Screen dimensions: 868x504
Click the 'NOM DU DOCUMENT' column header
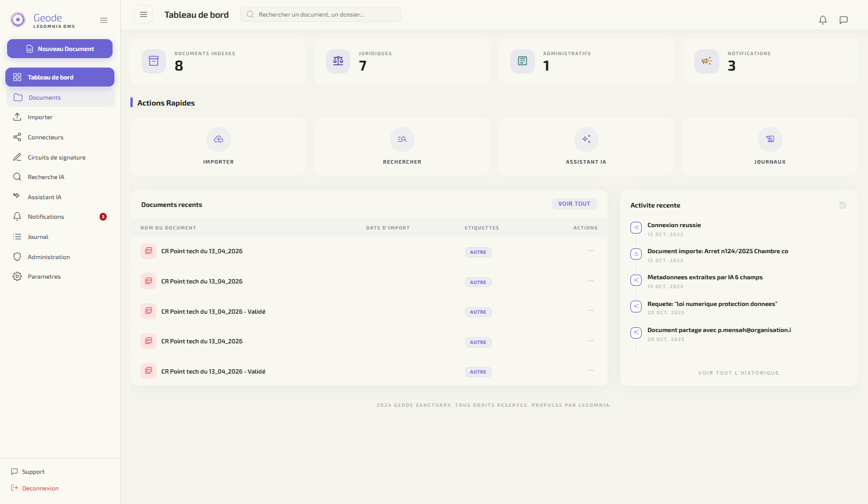point(168,228)
